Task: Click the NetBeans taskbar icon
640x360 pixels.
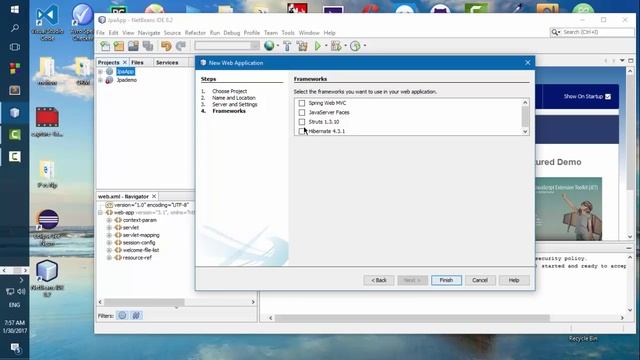Action: pos(15,113)
